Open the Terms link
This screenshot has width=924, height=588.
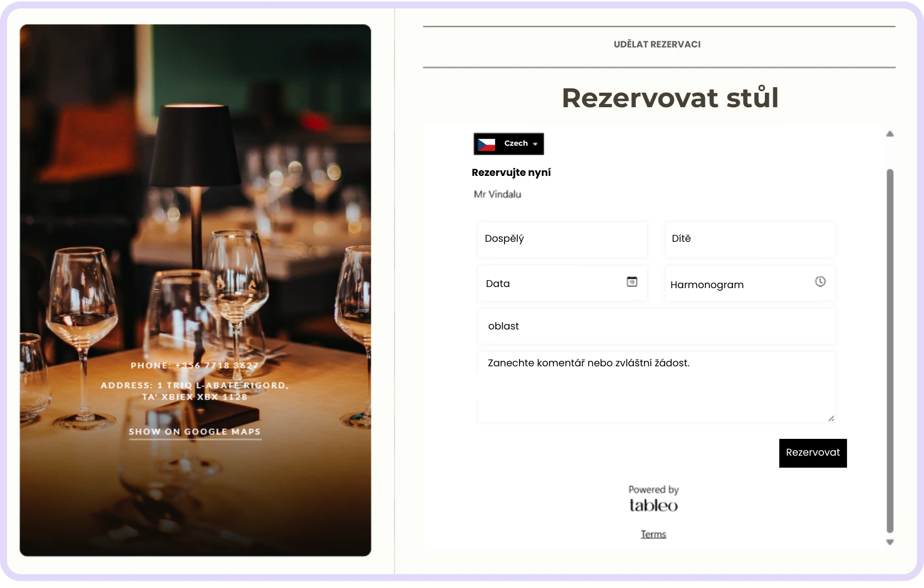(653, 534)
